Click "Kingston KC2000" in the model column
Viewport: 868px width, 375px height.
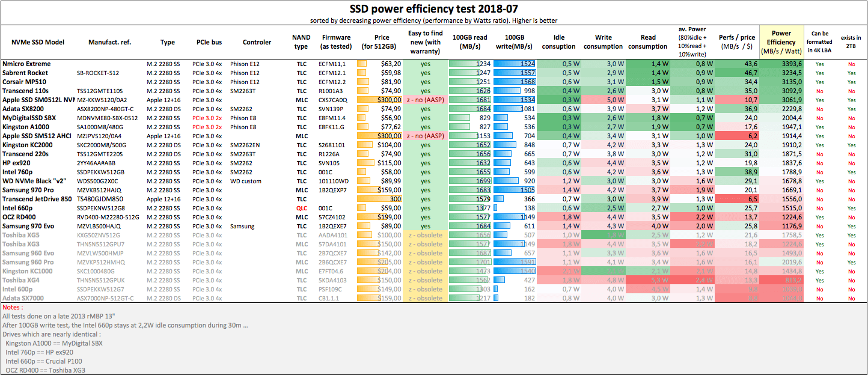pyautogui.click(x=26, y=145)
